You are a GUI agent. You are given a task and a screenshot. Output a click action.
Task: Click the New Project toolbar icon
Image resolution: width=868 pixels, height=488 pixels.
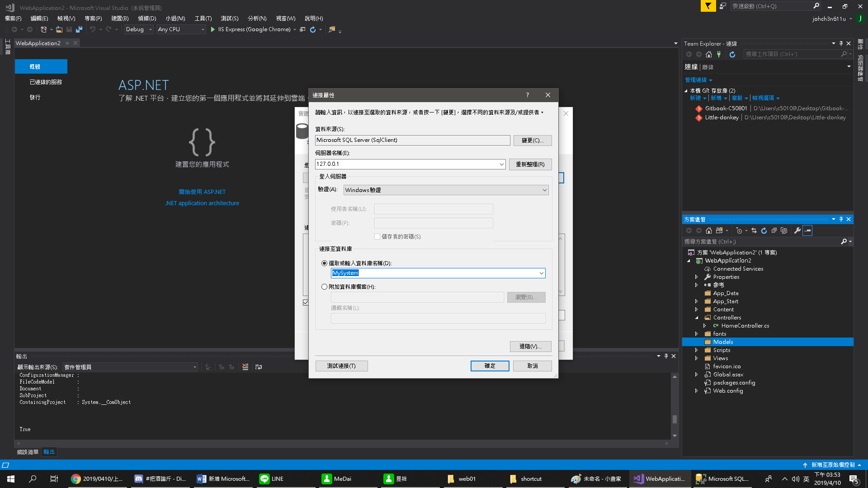pyautogui.click(x=43, y=29)
